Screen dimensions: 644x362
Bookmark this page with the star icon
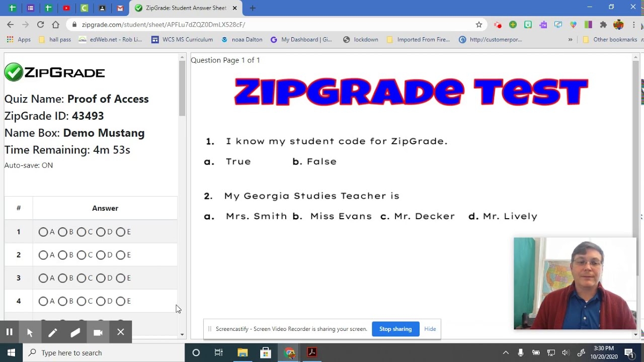479,25
